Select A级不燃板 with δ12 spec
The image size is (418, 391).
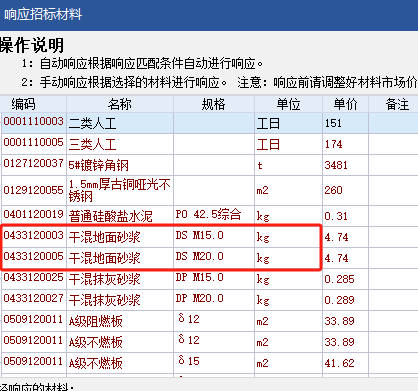pos(120,342)
